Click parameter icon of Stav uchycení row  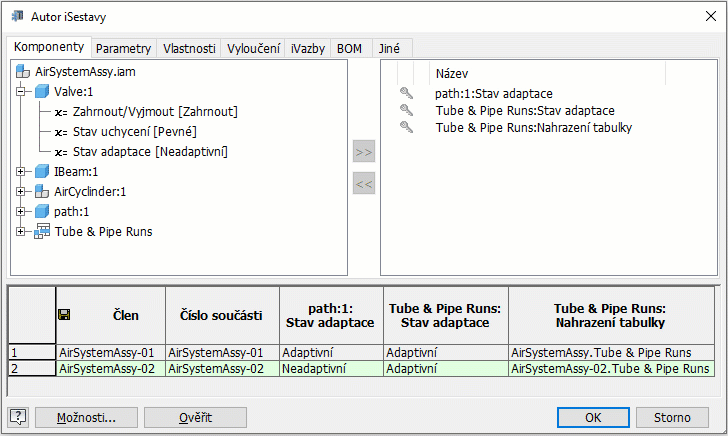click(61, 132)
